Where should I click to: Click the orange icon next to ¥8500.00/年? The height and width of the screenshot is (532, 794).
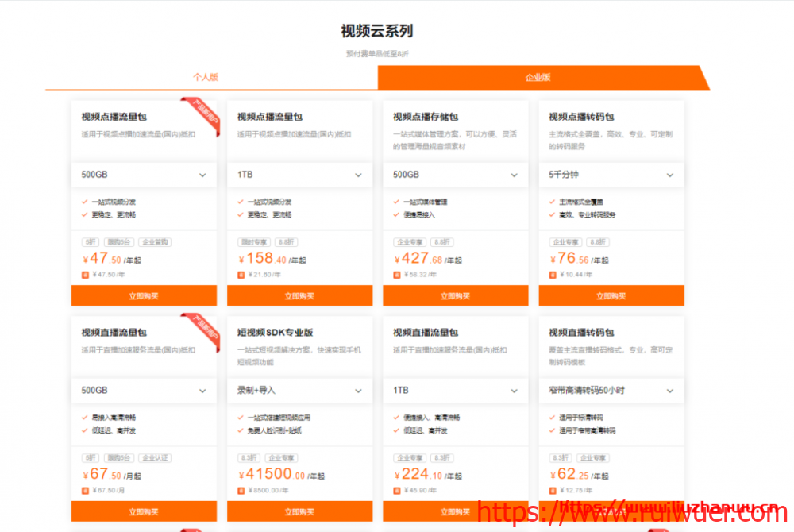(241, 491)
